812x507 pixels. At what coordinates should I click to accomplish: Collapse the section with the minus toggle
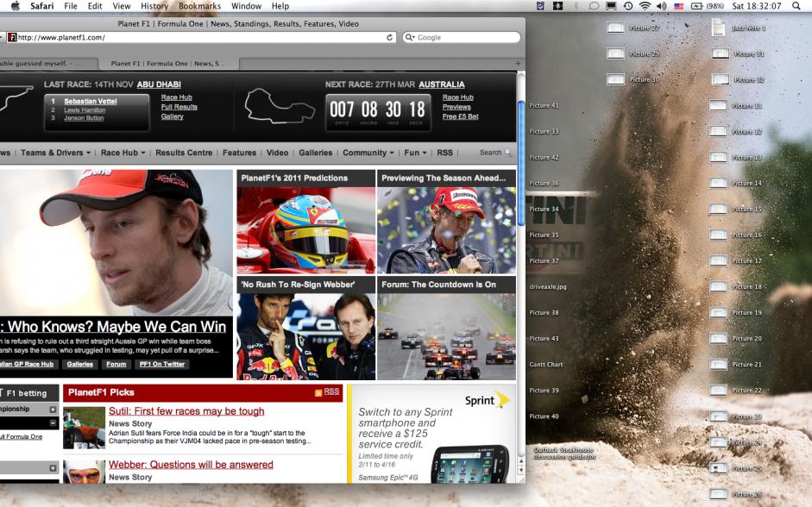click(x=53, y=423)
